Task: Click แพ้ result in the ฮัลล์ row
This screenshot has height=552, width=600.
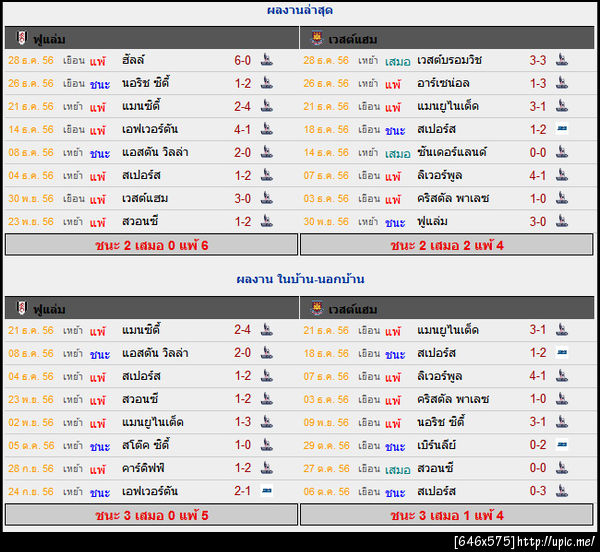Action: tap(98, 61)
